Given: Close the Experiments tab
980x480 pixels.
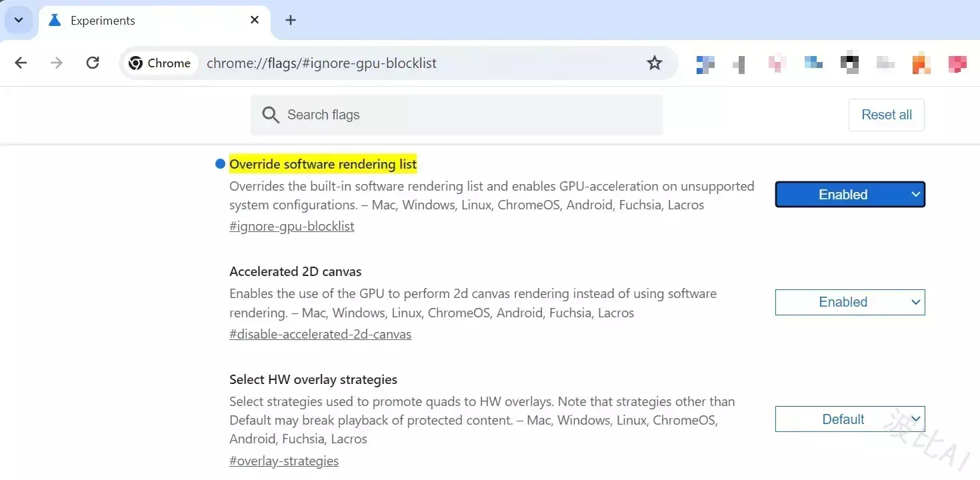Looking at the screenshot, I should click(x=255, y=20).
